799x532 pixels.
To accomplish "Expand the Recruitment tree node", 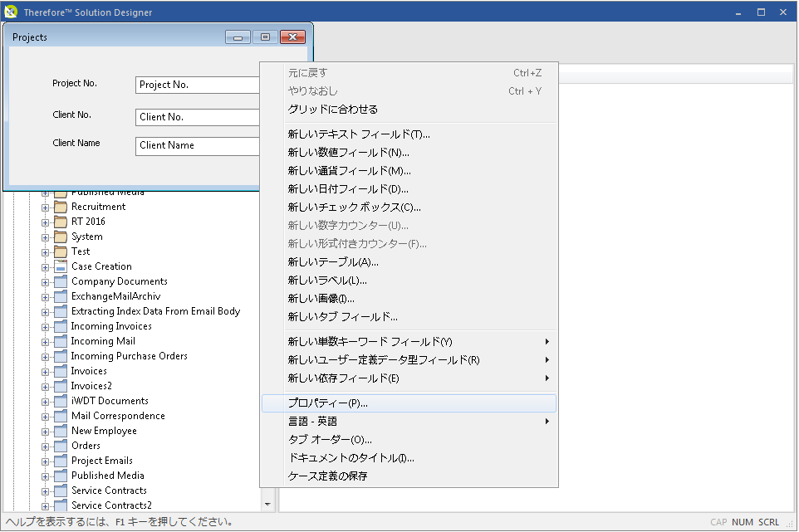I will [46, 207].
